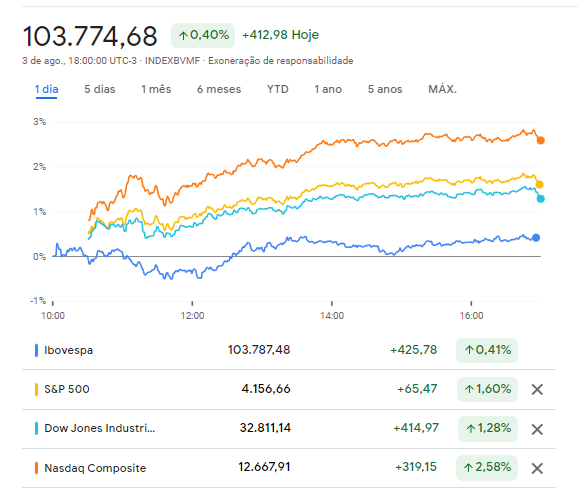This screenshot has width=578, height=496.
Task: Click the orange Nasdaq color marker
Action: point(36,468)
